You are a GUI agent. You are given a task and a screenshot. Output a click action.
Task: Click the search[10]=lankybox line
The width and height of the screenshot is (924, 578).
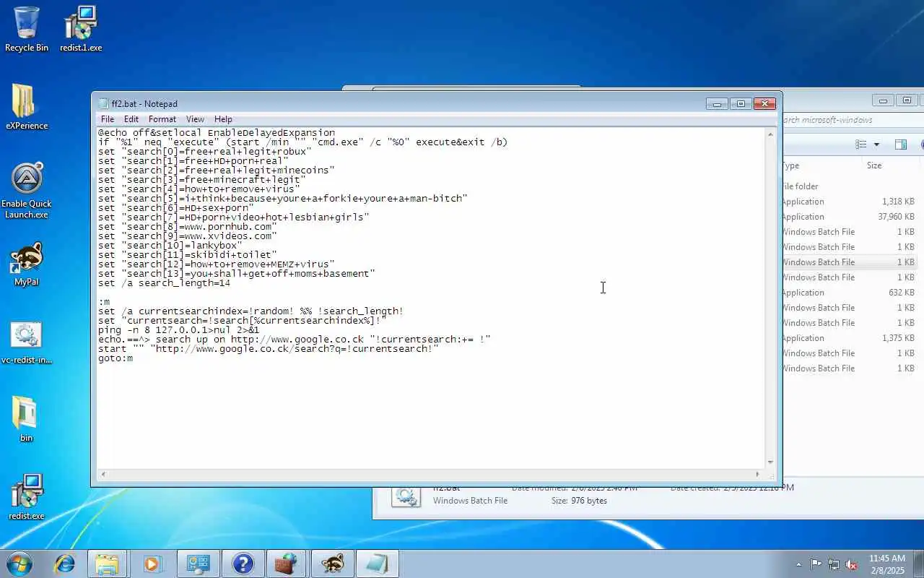pos(170,246)
